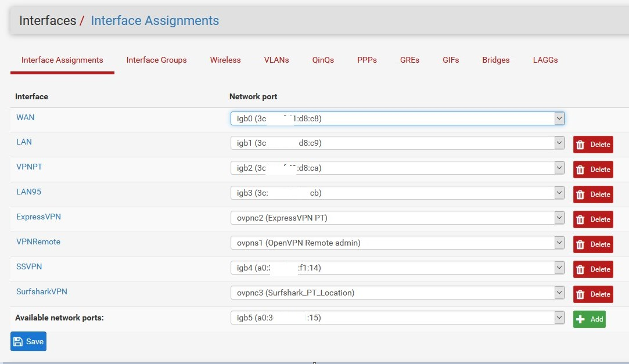This screenshot has width=629, height=364.
Task: Click the trash icon in LAN row
Action: click(x=580, y=145)
